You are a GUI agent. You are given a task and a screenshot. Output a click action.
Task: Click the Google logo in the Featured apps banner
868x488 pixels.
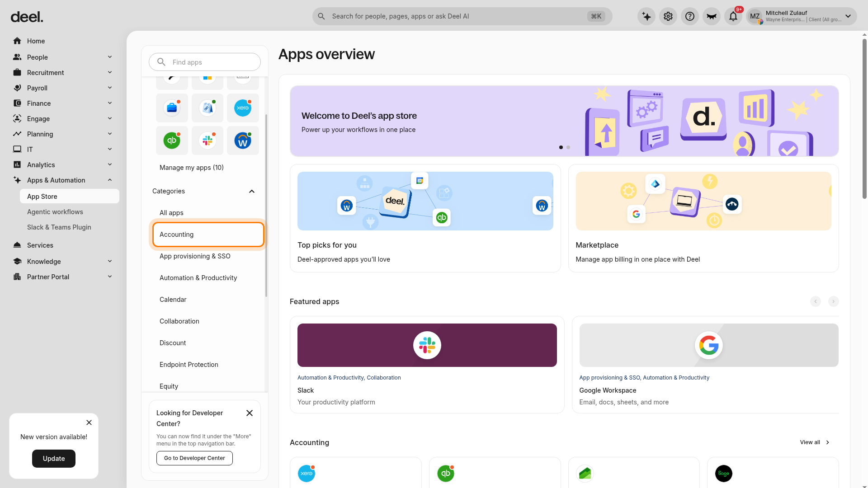tap(709, 345)
